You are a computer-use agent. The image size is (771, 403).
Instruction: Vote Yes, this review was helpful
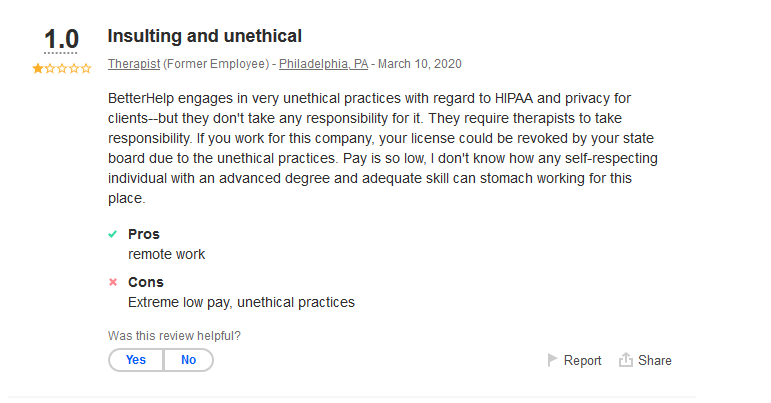click(136, 360)
